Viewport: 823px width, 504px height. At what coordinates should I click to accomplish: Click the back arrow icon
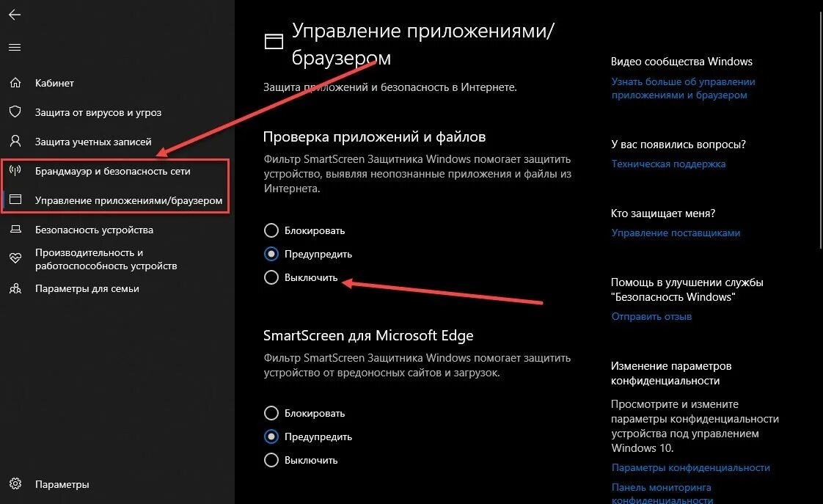(x=15, y=15)
